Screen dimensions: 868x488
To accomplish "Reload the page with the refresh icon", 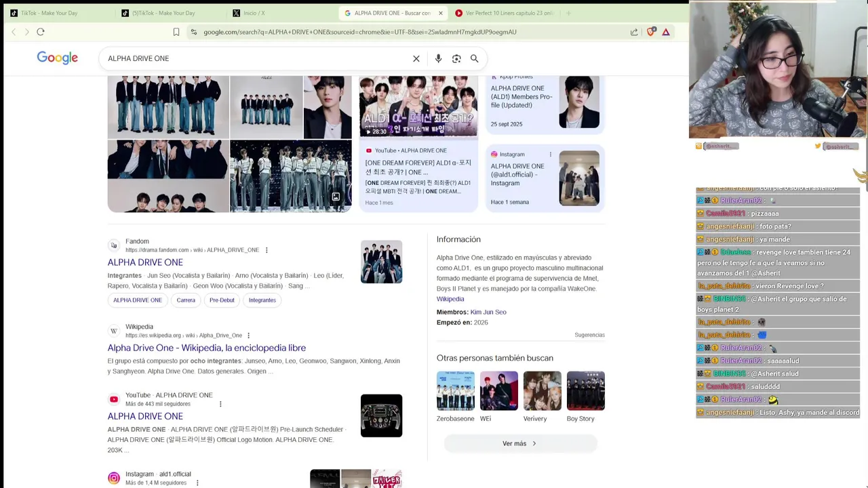I will coord(41,32).
